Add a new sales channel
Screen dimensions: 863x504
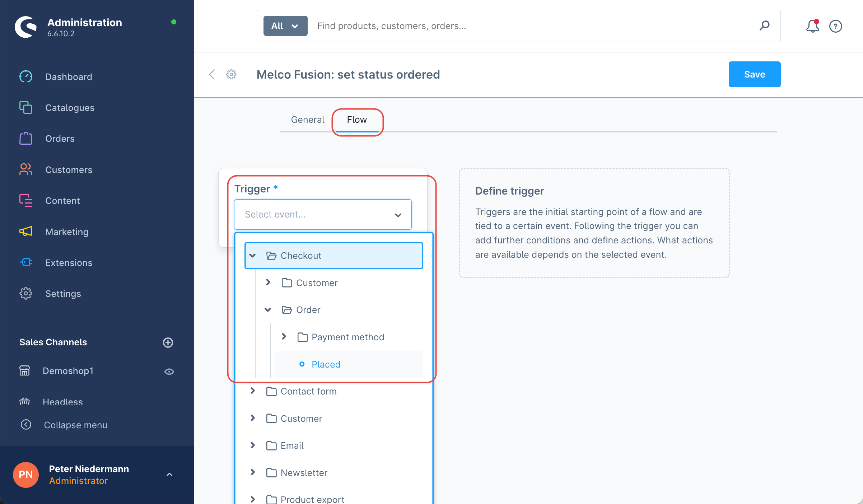pos(168,342)
